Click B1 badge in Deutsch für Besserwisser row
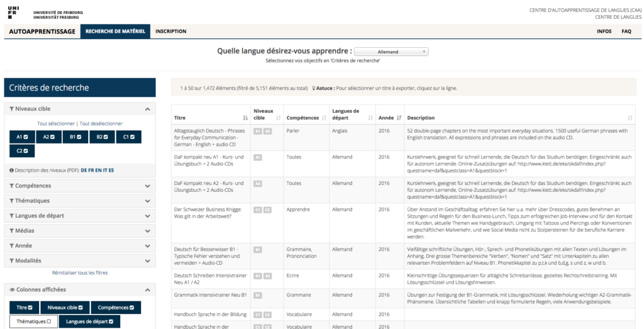644x329 pixels. pos(258,249)
